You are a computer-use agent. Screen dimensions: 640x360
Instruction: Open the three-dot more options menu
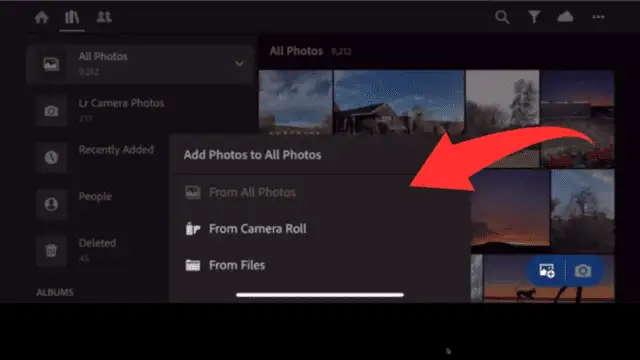pyautogui.click(x=598, y=17)
